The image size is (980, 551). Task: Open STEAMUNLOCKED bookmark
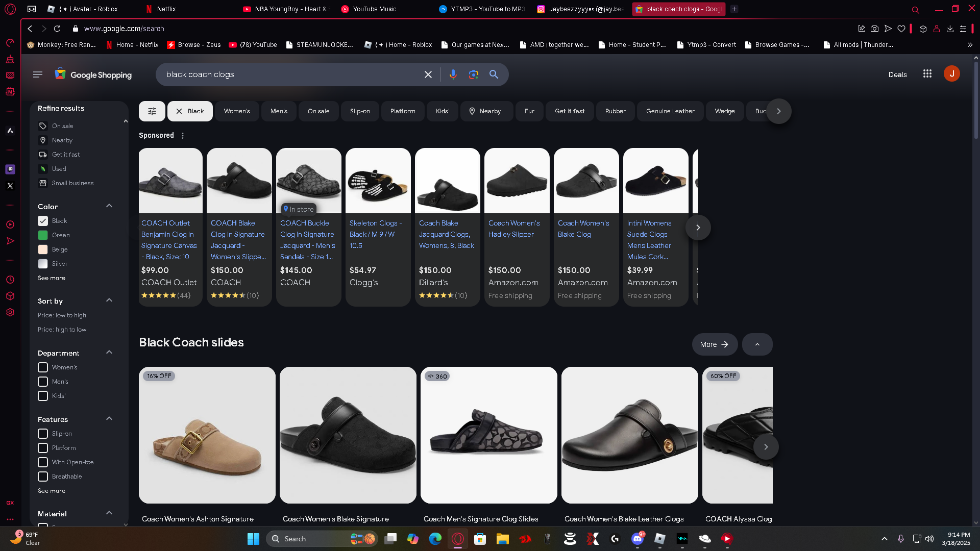[x=320, y=45]
